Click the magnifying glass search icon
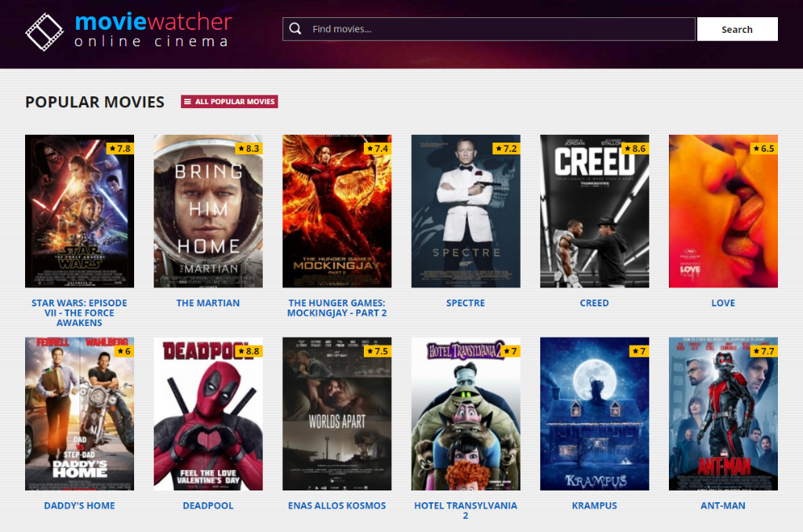Image resolution: width=803 pixels, height=532 pixels. tap(296, 29)
